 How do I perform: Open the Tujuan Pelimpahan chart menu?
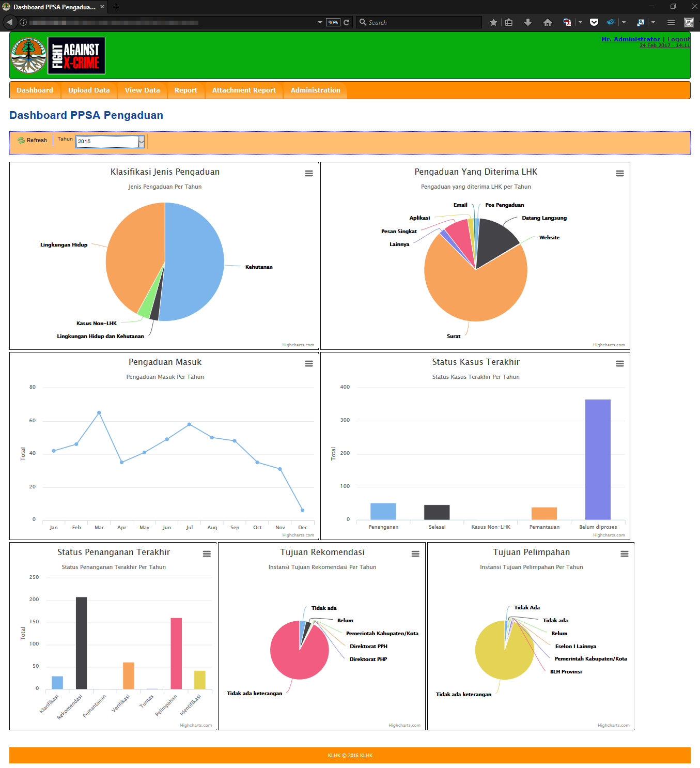(624, 554)
